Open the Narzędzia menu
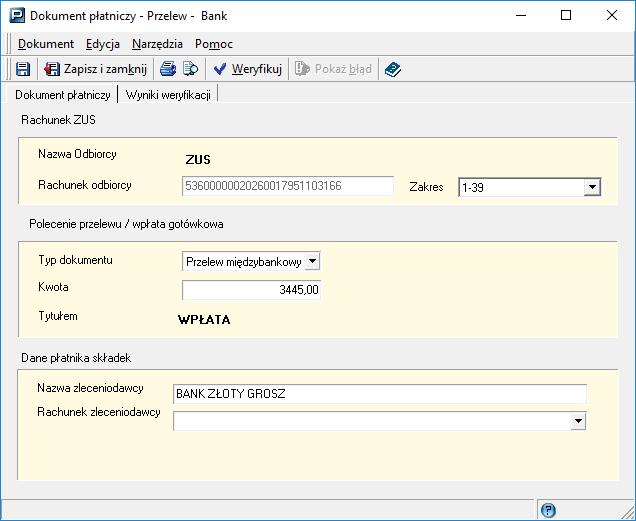636x521 pixels. tap(157, 44)
